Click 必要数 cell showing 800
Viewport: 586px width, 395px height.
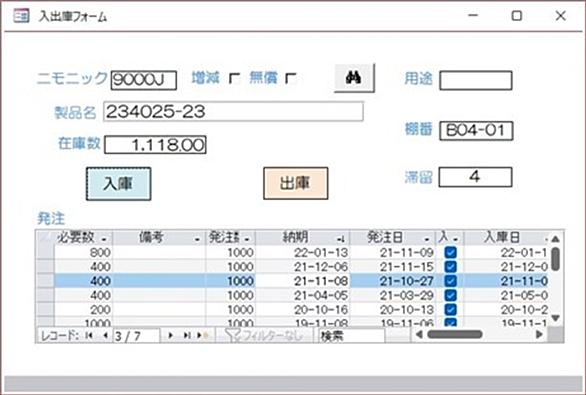point(83,252)
